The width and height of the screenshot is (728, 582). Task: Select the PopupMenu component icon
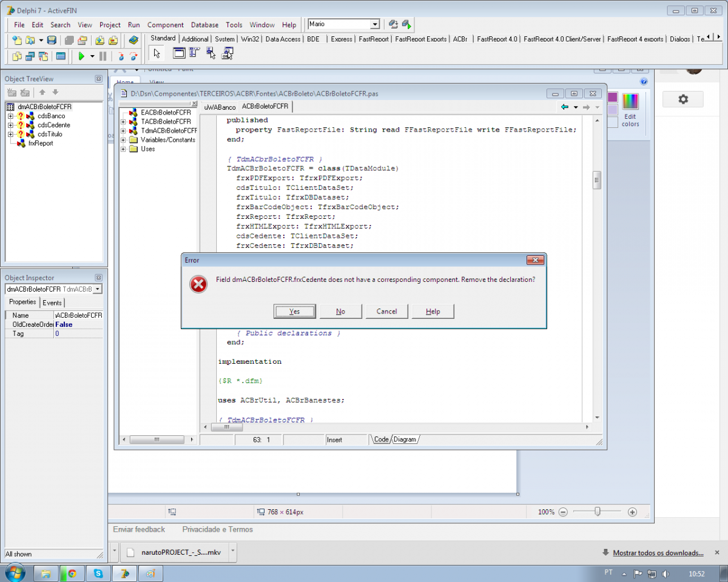pos(211,53)
